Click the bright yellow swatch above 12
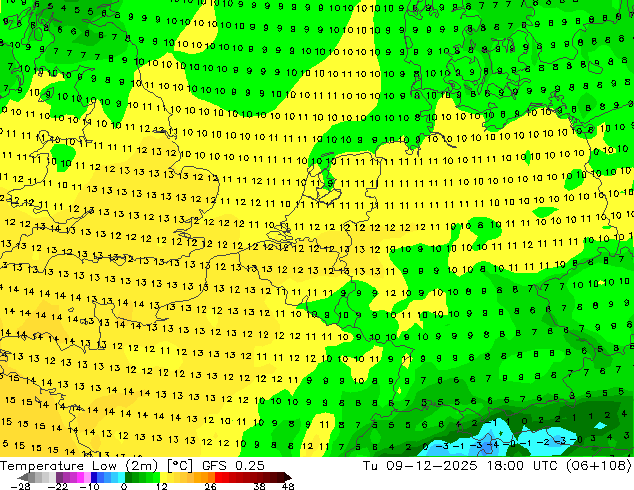The height and width of the screenshot is (490, 634). tap(163, 477)
